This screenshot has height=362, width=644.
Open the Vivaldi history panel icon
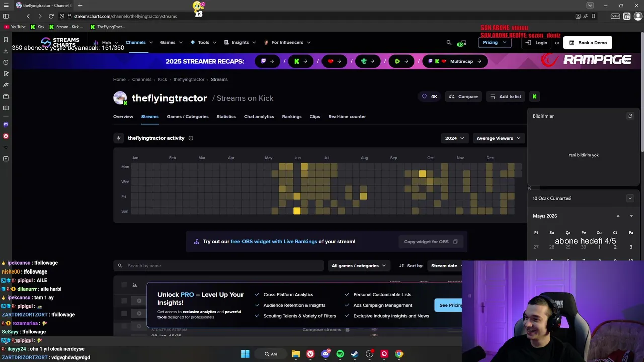pos(6,62)
